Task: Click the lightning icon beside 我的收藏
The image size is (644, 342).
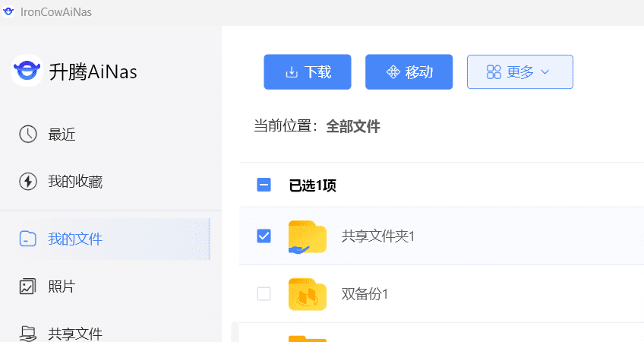Action: pyautogui.click(x=28, y=182)
